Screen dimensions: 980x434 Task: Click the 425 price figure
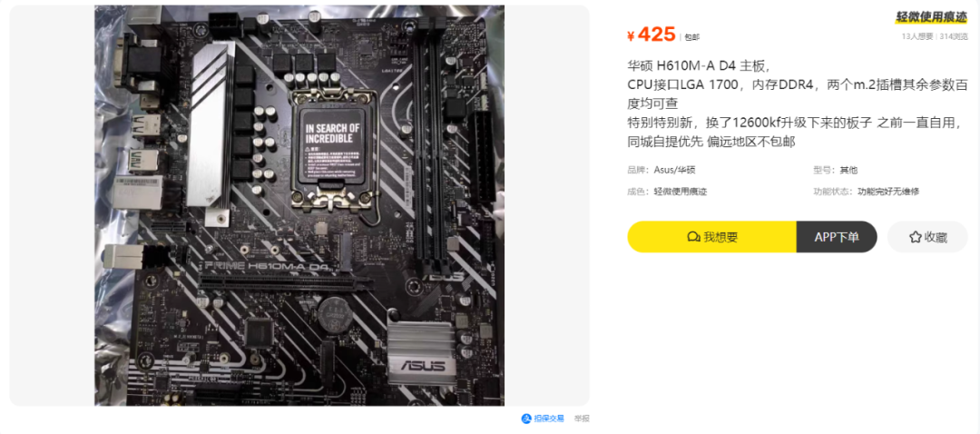(x=657, y=35)
